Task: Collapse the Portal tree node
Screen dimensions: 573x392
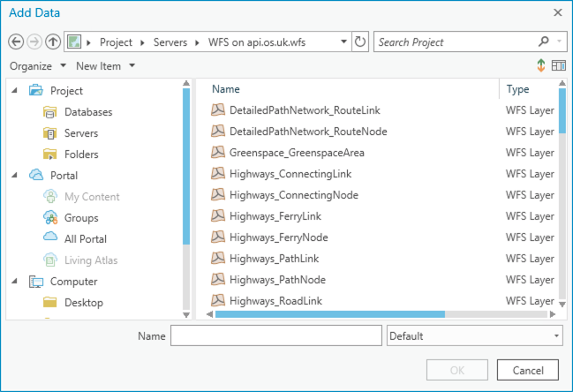Action: click(x=15, y=175)
